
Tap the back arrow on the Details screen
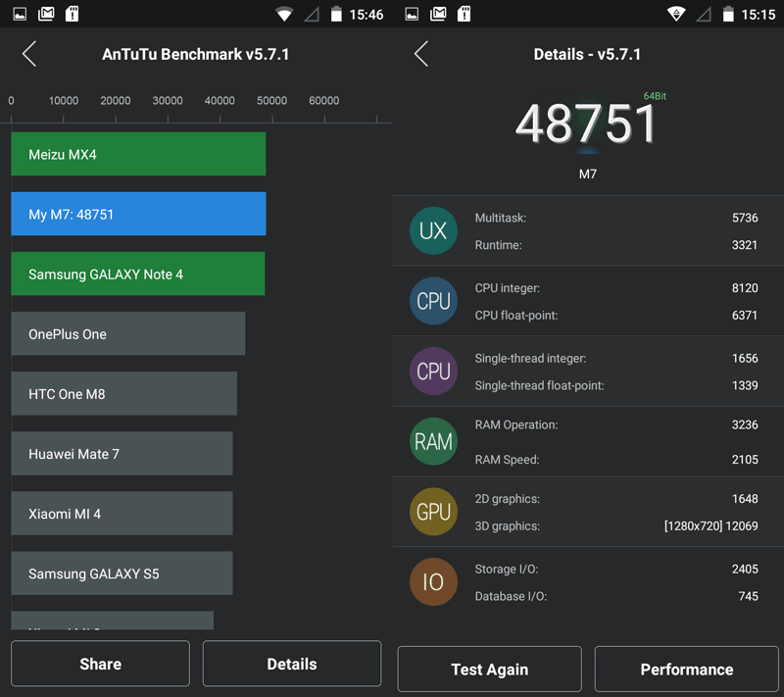point(419,54)
